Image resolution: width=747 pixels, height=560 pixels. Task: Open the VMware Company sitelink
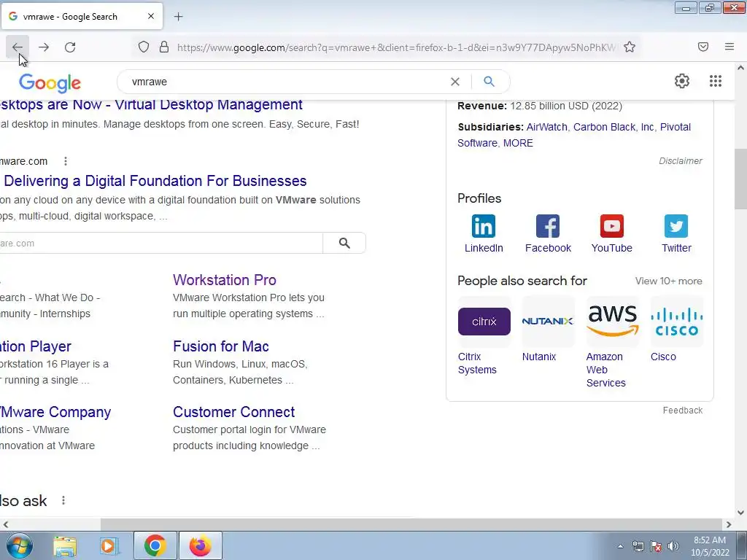pyautogui.click(x=55, y=412)
